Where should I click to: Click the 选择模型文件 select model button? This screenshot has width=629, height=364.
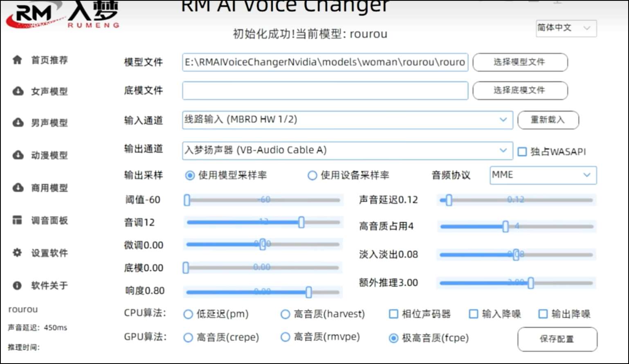(520, 62)
